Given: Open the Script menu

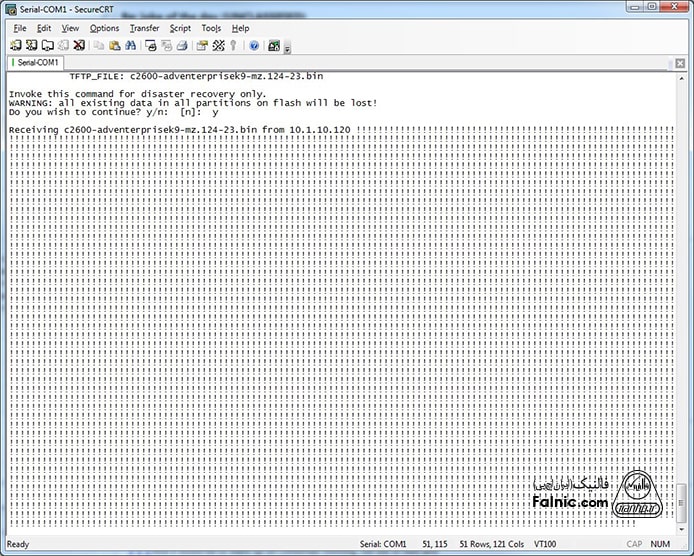Looking at the screenshot, I should (180, 28).
